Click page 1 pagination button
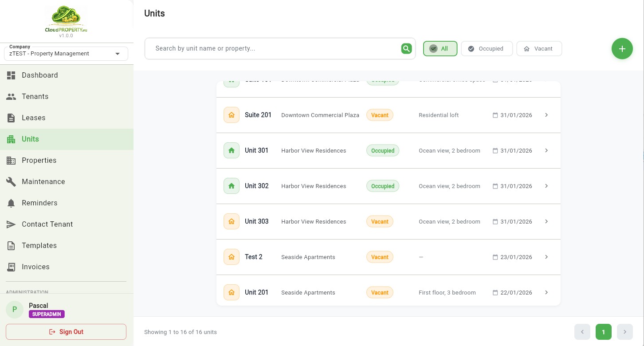 (603, 332)
